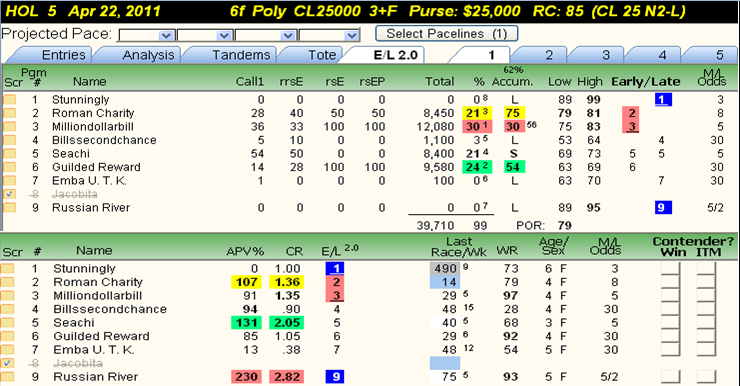Image resolution: width=740 pixels, height=386 pixels.
Task: Click red CR value 2.82 for Russian River
Action: pyautogui.click(x=287, y=377)
